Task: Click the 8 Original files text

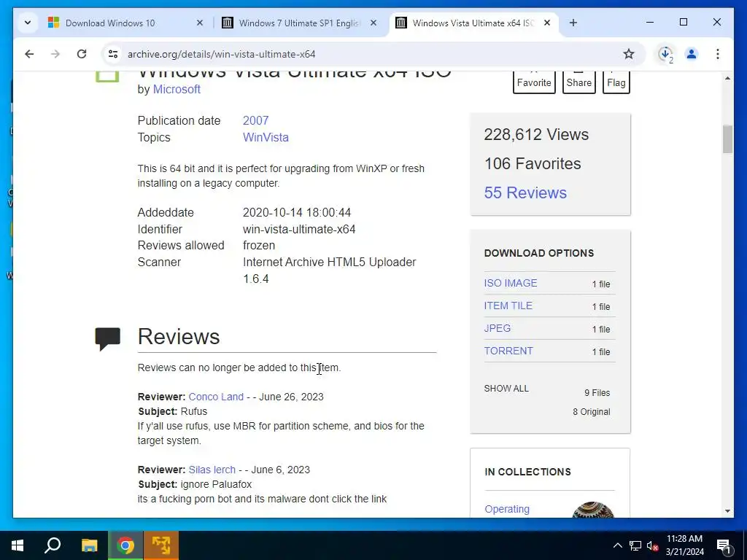Action: (x=591, y=412)
